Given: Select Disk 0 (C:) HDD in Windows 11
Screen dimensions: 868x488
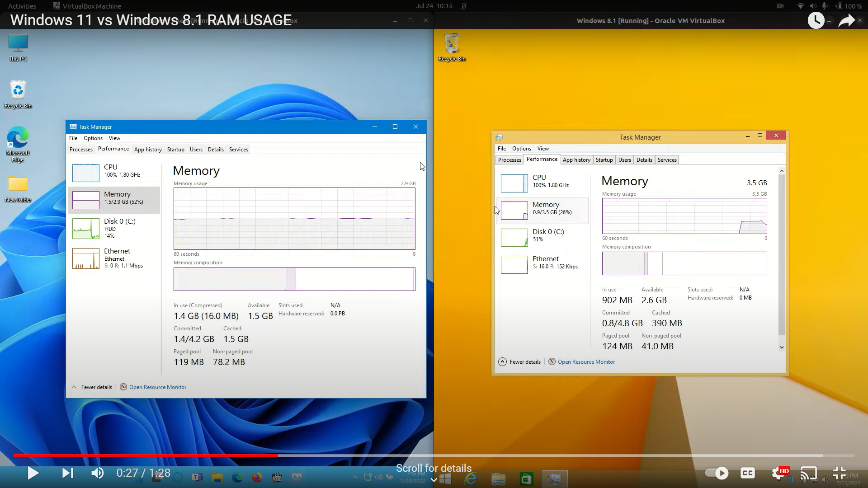Looking at the screenshot, I should tap(114, 228).
